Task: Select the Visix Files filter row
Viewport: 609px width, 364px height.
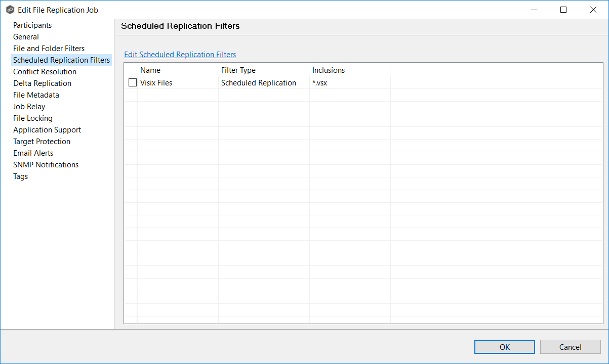Action: pos(172,82)
